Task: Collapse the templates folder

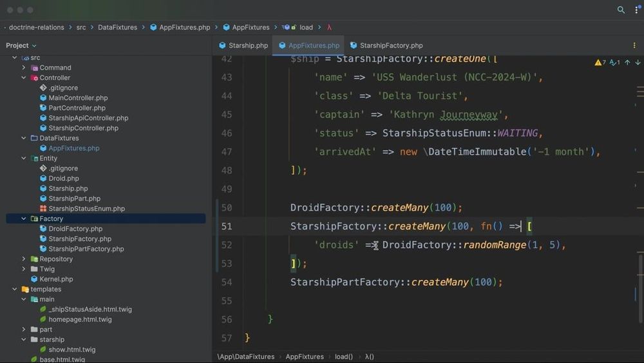Action: point(14,289)
